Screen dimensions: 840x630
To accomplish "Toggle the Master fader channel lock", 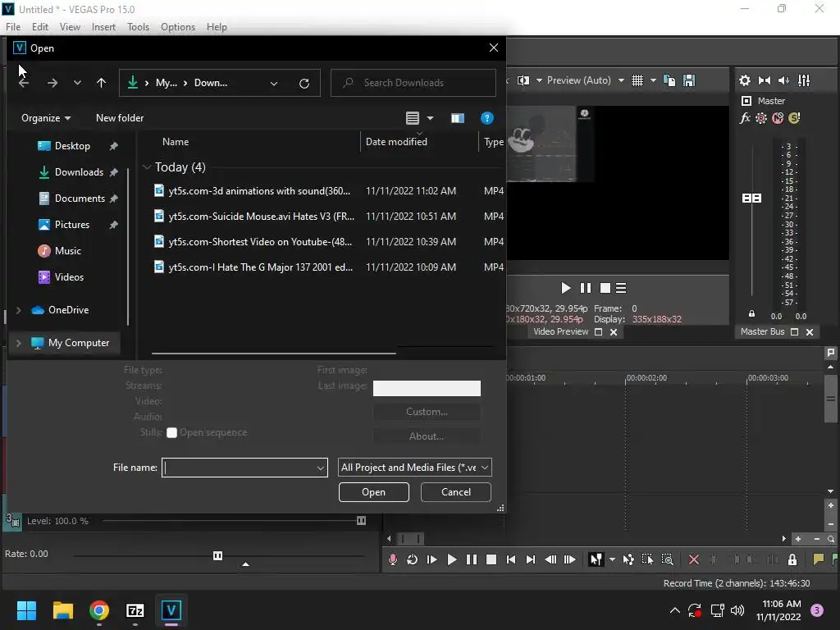I will (751, 314).
